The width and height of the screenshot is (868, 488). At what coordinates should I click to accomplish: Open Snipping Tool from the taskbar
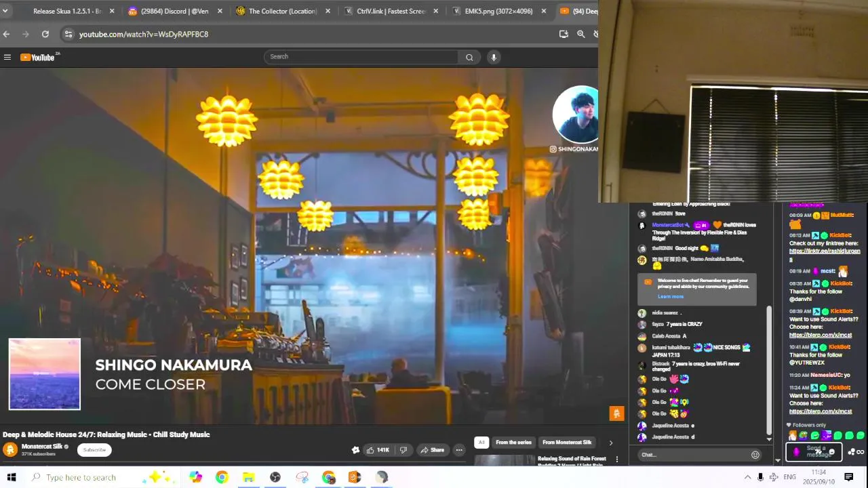click(x=302, y=477)
